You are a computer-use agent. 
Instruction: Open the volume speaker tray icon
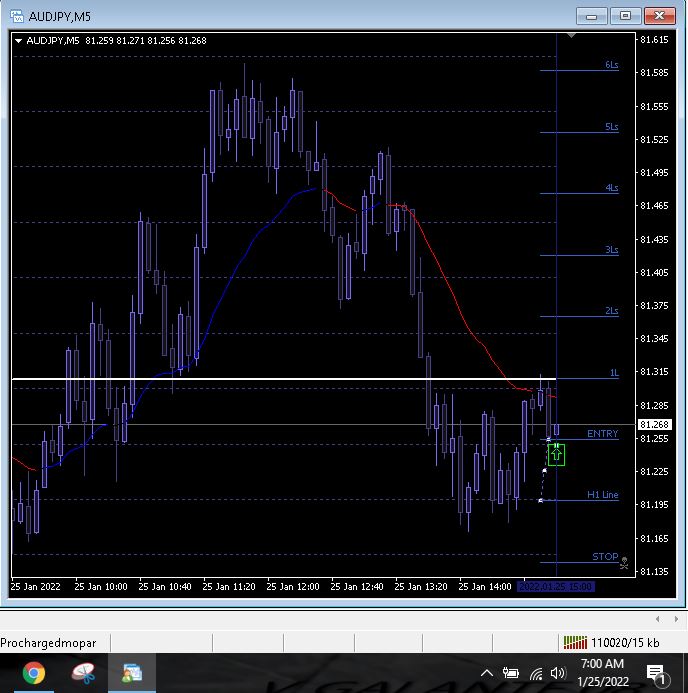coord(558,674)
